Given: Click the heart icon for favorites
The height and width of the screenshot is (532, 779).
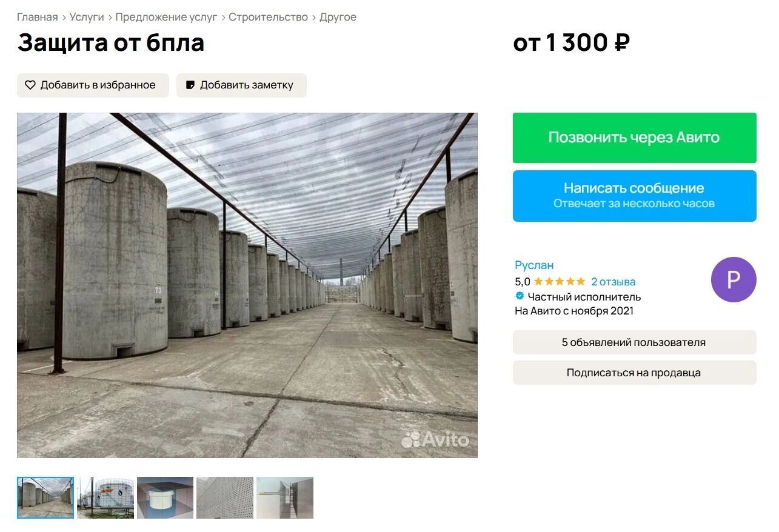Looking at the screenshot, I should pyautogui.click(x=30, y=85).
